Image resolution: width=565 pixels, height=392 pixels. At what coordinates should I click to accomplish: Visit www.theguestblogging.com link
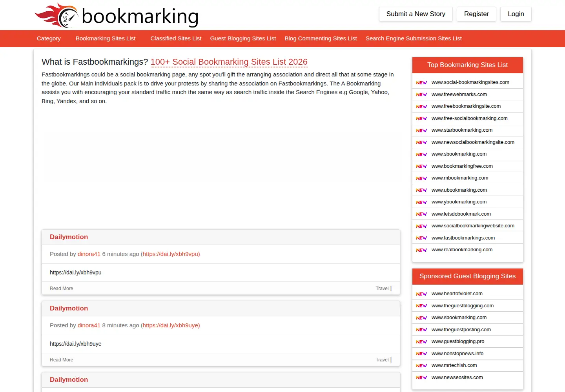(x=463, y=306)
